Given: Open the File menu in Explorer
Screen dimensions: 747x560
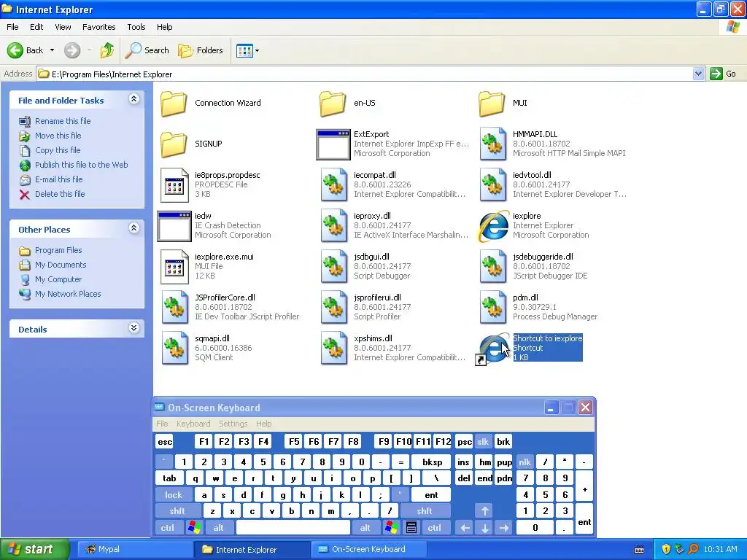Looking at the screenshot, I should (12, 27).
